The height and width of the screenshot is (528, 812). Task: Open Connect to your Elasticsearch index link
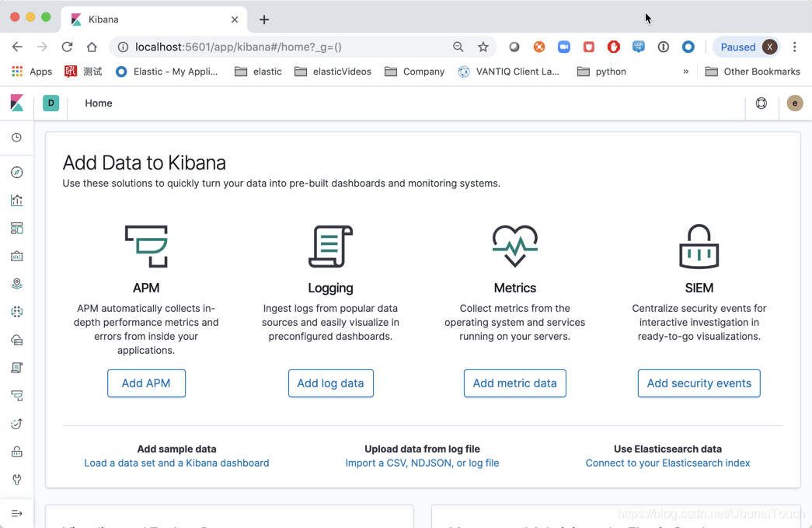[x=667, y=463]
